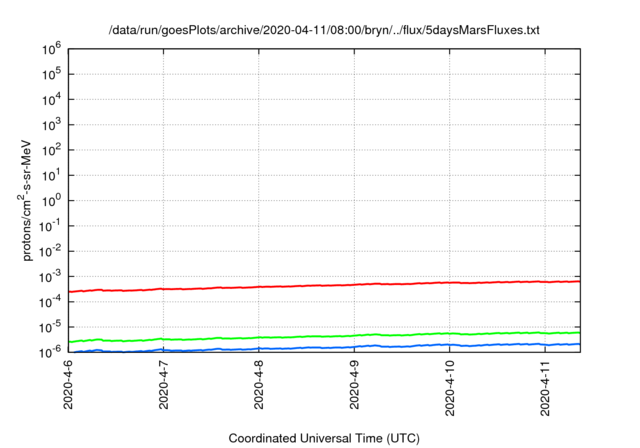Viewport: 640px width, 448px height.
Task: Click the 10^-4 y-axis tick label
Action: coord(50,302)
